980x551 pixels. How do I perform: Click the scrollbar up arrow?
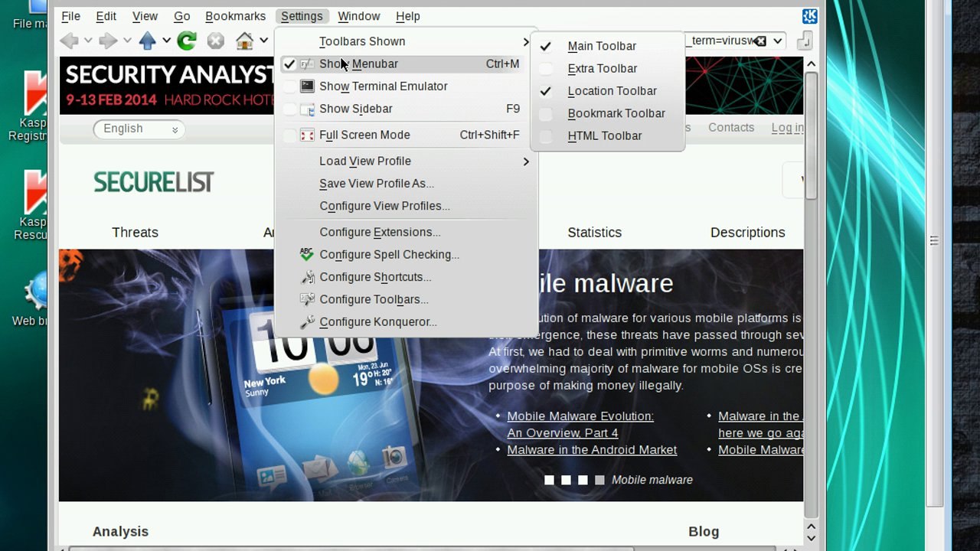pos(811,64)
